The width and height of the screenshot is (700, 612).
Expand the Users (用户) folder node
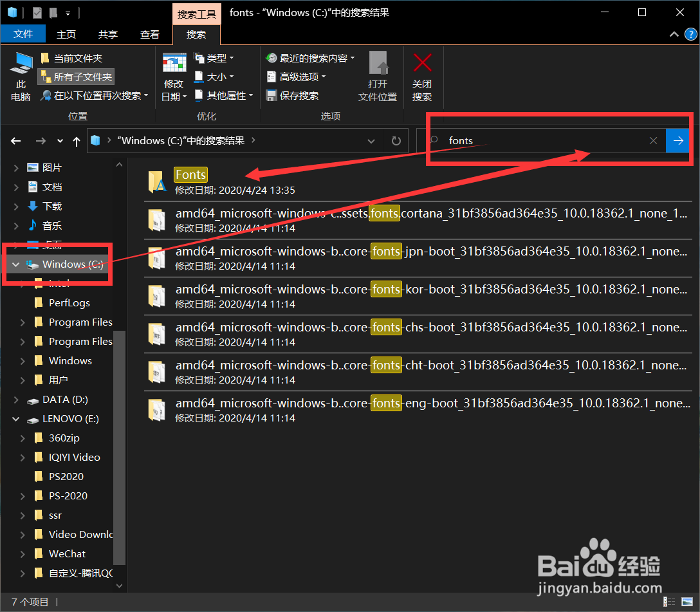click(x=23, y=380)
